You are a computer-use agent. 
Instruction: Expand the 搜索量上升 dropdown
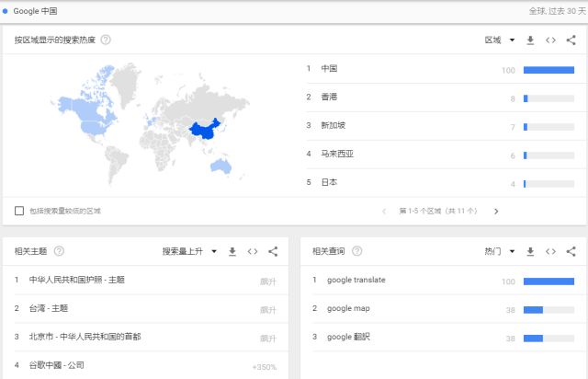click(x=189, y=251)
